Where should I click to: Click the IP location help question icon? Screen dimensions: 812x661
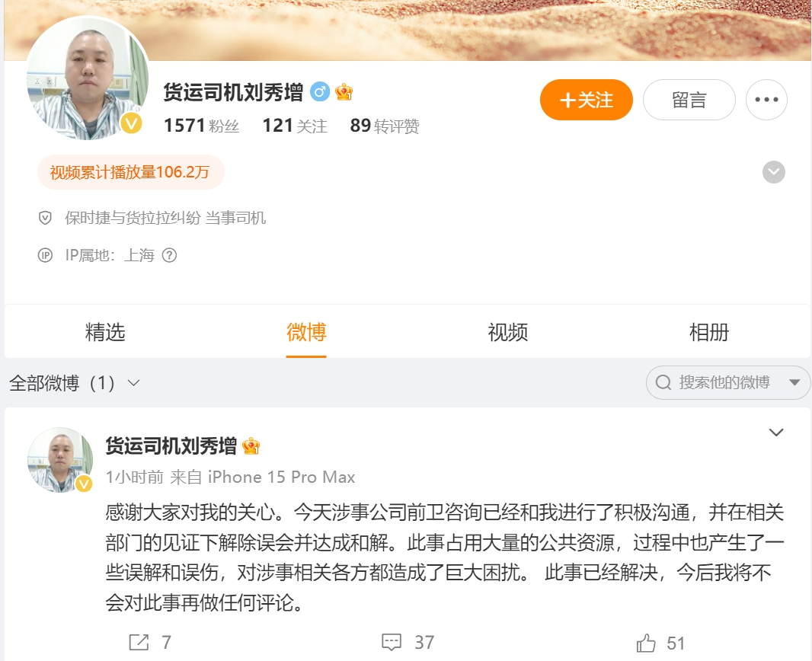tap(169, 255)
